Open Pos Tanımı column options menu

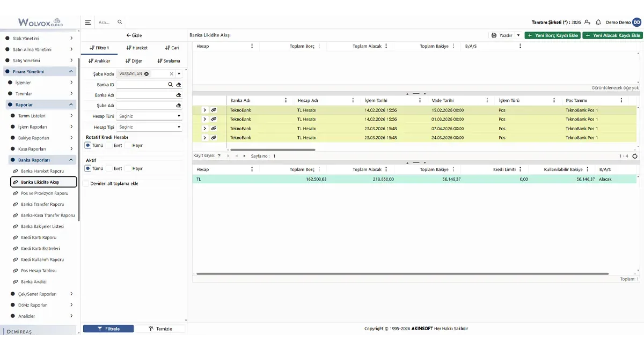point(621,100)
